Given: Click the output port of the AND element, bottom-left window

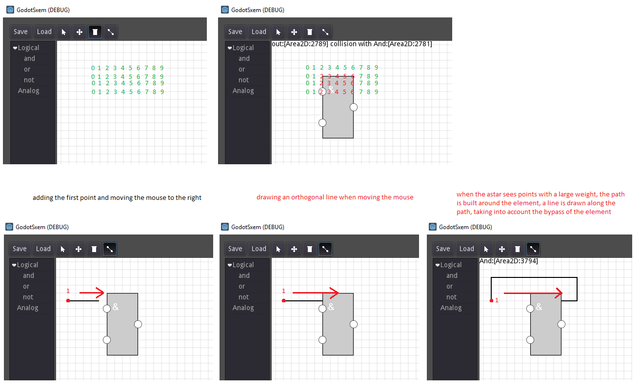Looking at the screenshot, I should pos(138,324).
